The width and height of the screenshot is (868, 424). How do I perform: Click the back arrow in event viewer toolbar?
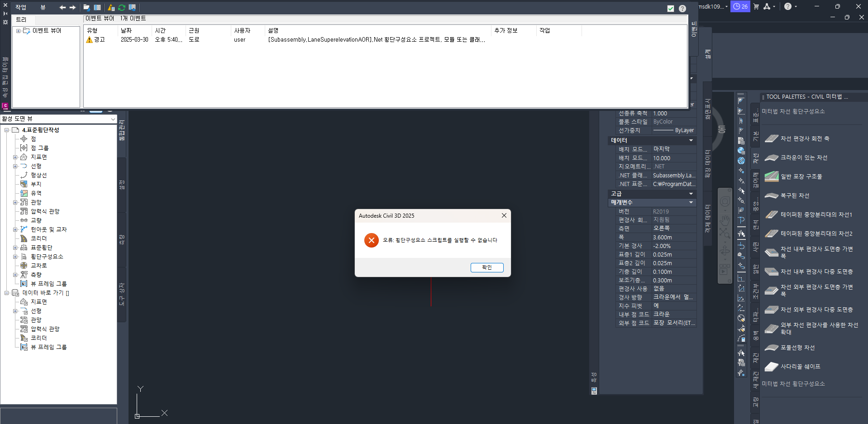point(62,7)
